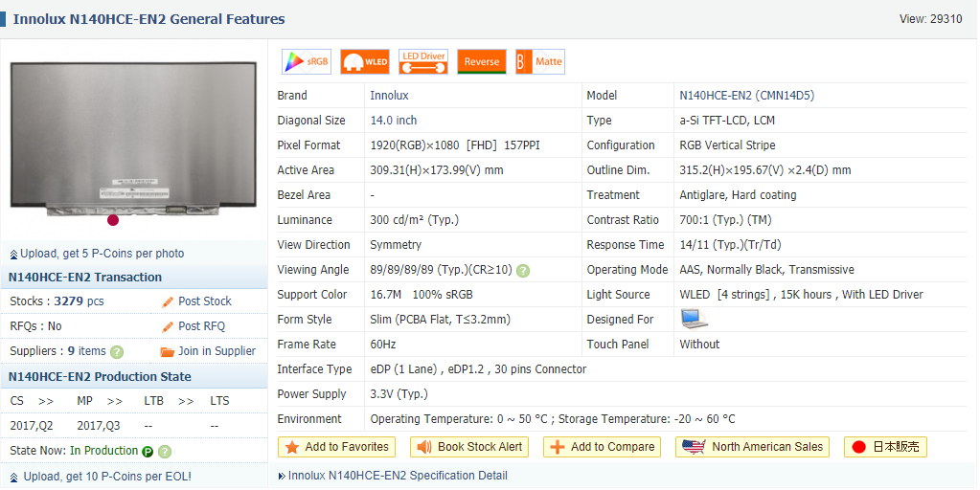Click the Upload EOL arrow icon
The image size is (980, 490).
[x=13, y=478]
